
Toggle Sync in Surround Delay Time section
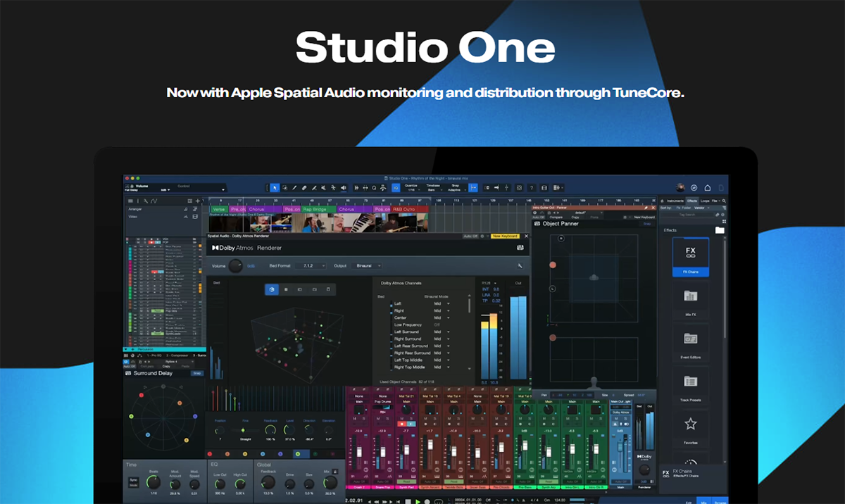134,480
